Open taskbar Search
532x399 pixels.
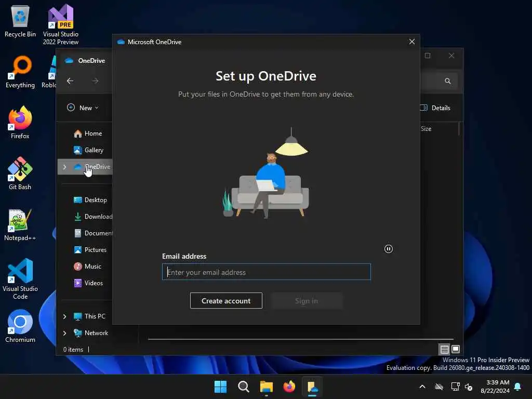[x=244, y=387]
